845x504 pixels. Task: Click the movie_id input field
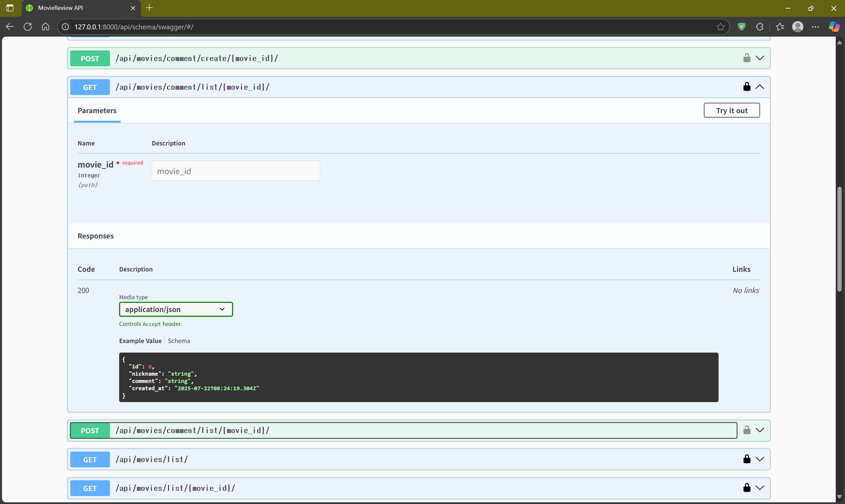click(x=235, y=171)
